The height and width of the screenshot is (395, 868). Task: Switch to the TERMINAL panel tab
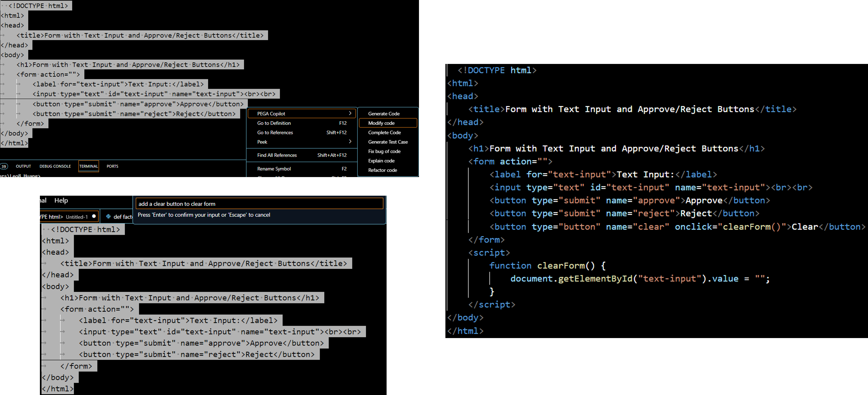click(89, 166)
